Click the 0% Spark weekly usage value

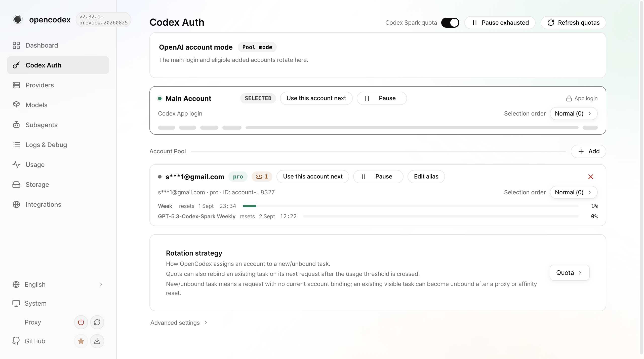[594, 216]
